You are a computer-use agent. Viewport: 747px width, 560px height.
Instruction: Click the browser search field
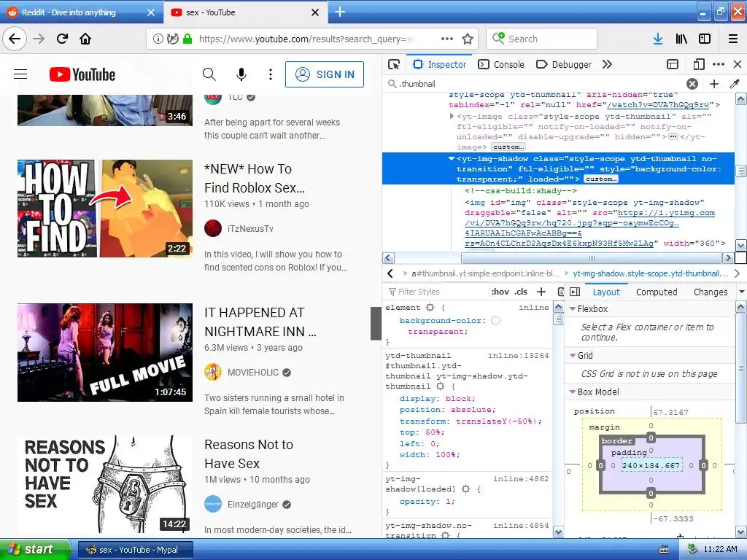pos(542,39)
